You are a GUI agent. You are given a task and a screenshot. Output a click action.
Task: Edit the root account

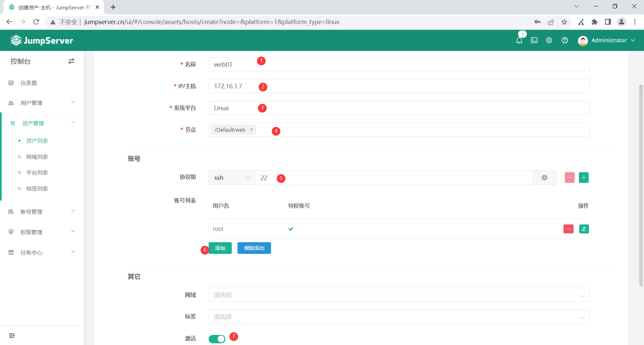(584, 229)
